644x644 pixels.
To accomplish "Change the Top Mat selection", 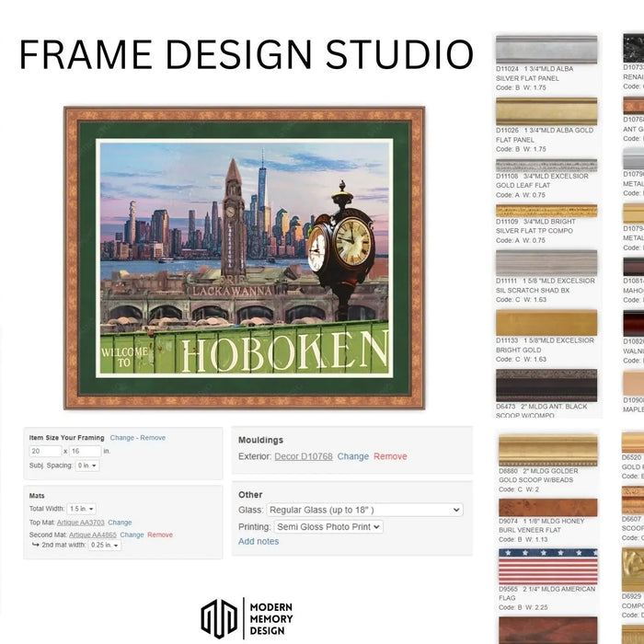I will 120,523.
